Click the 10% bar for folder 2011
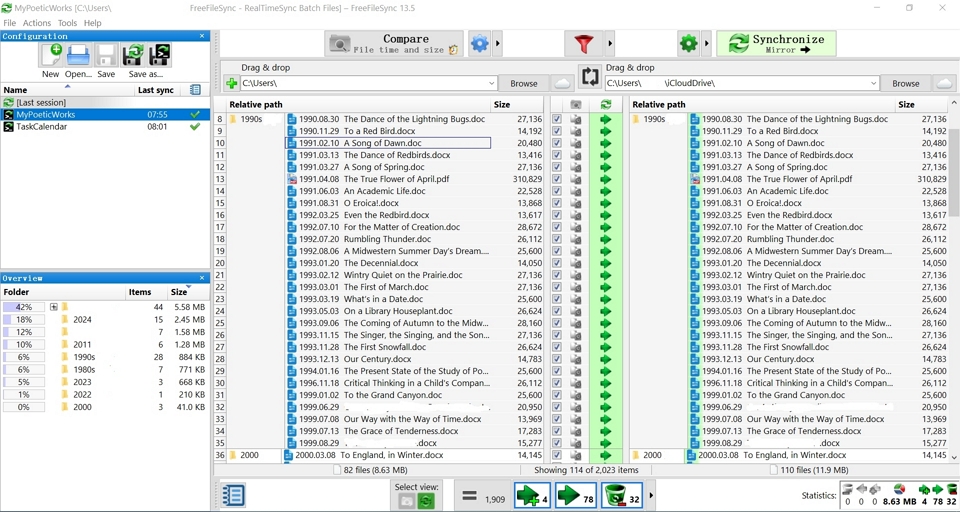Viewport: 960px width, 512px height. click(24, 345)
